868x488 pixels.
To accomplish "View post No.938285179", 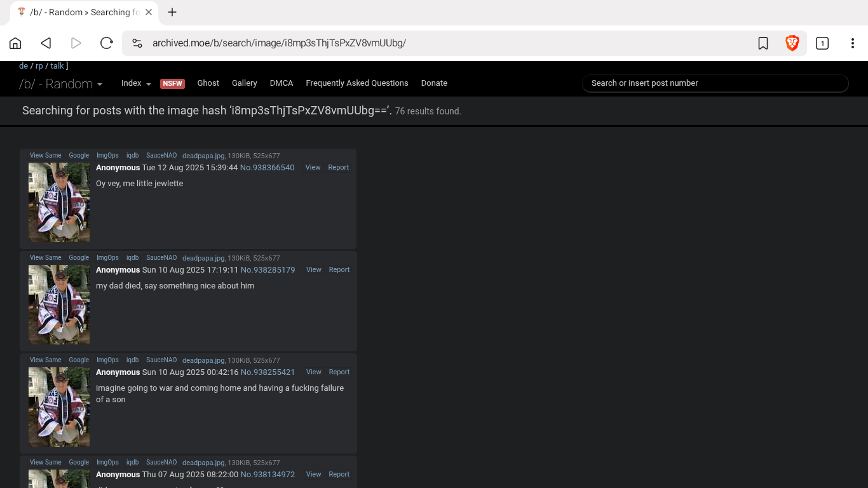I will click(313, 270).
